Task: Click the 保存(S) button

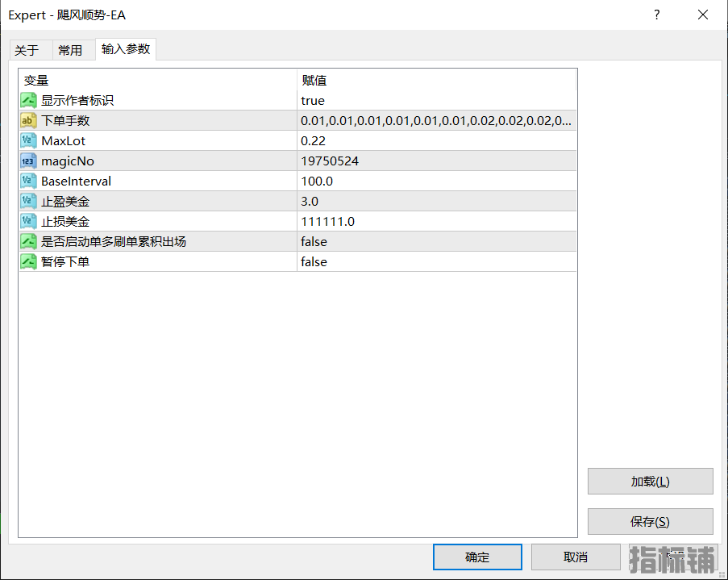Action: pyautogui.click(x=650, y=522)
